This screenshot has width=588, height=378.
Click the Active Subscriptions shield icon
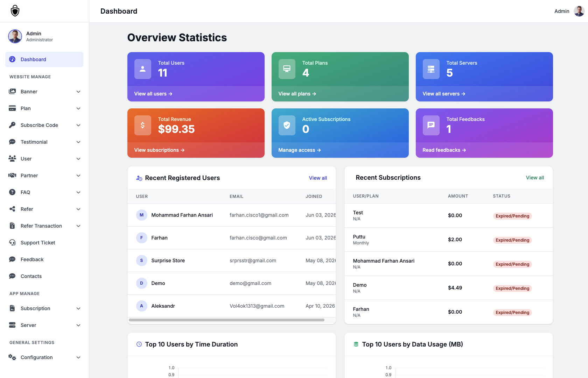[x=287, y=126]
